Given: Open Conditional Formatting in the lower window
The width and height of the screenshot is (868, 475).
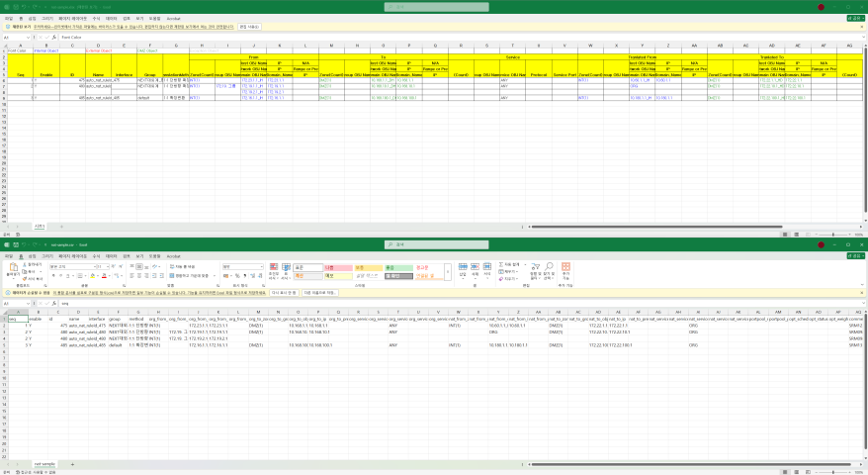Looking at the screenshot, I should tap(274, 270).
